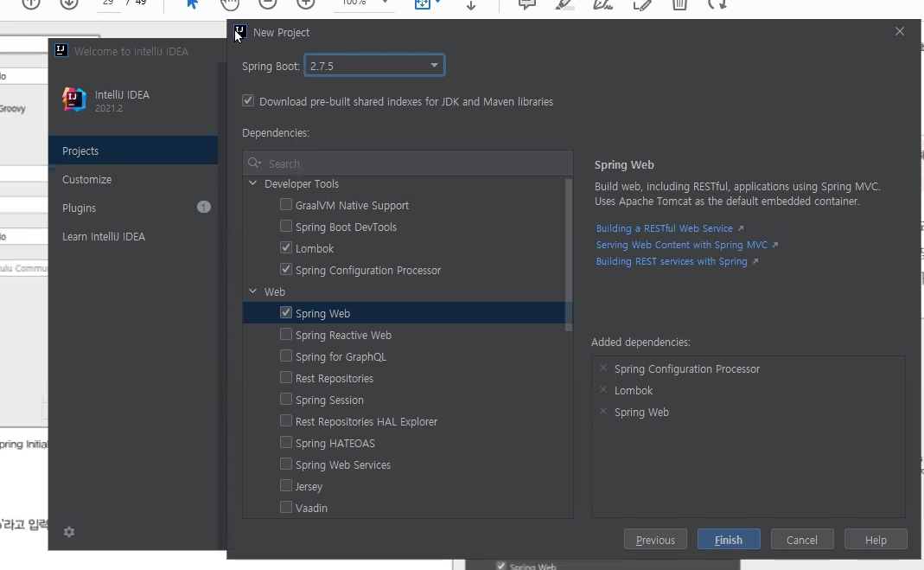Click the Previous button
Image resolution: width=924 pixels, height=570 pixels.
pos(655,540)
